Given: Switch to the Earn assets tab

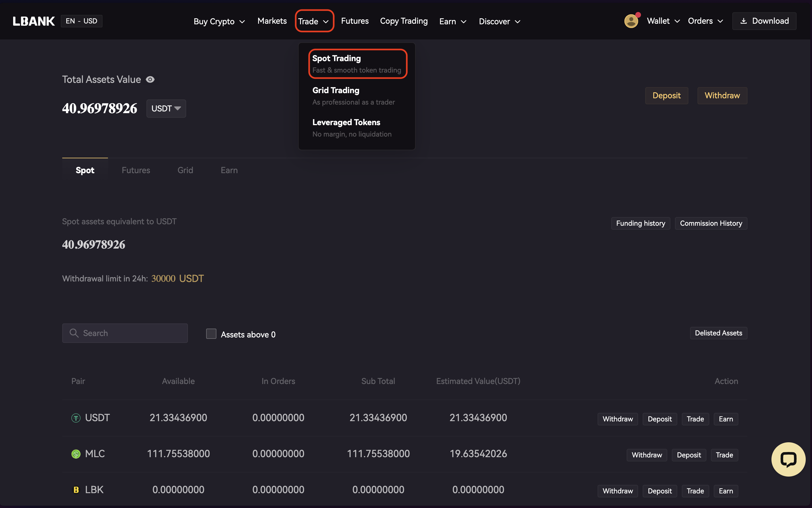Looking at the screenshot, I should 229,170.
